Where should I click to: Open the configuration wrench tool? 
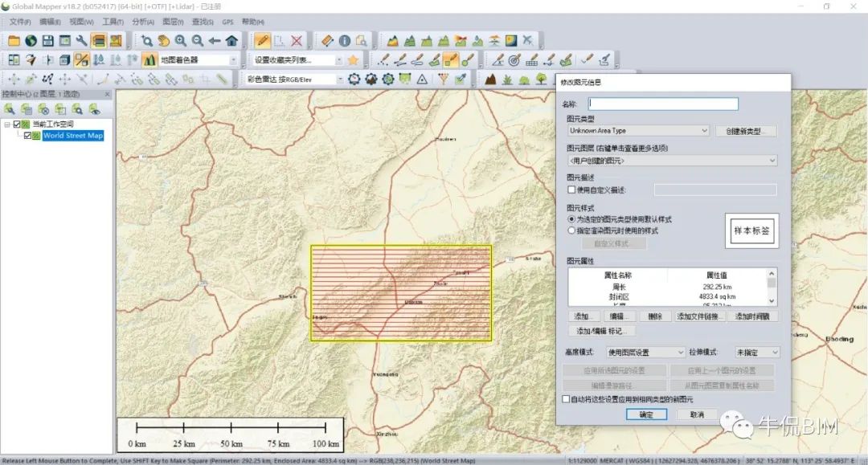pos(82,40)
